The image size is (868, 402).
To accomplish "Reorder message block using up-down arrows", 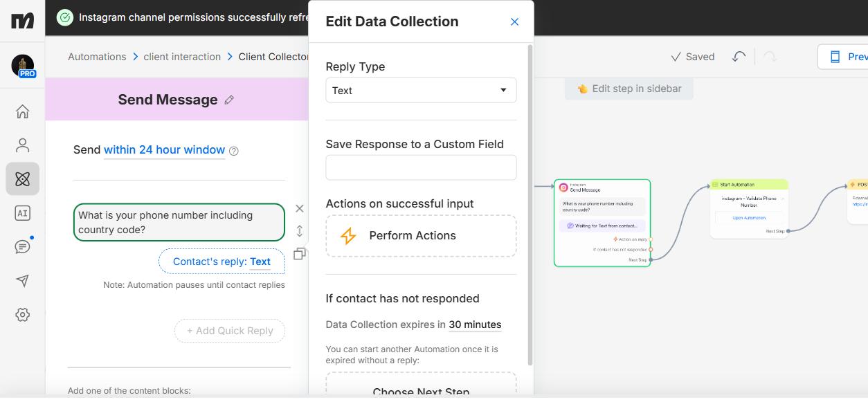I will (299, 230).
